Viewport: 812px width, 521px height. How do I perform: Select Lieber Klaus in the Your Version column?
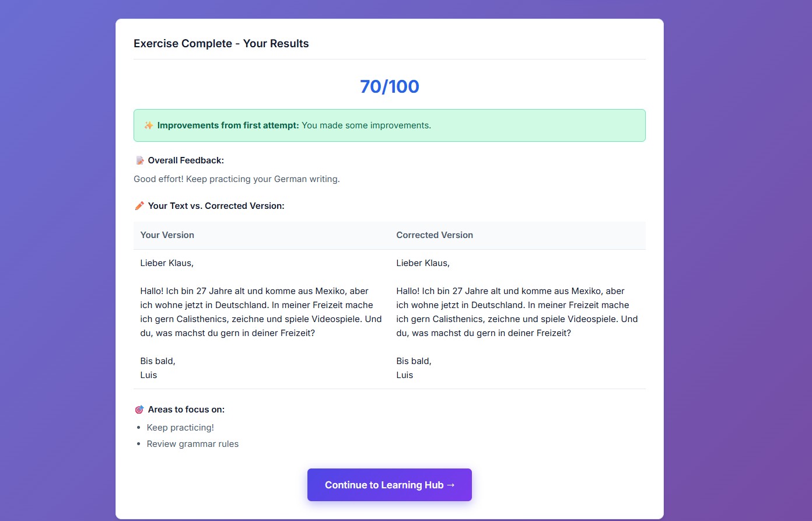pos(167,263)
